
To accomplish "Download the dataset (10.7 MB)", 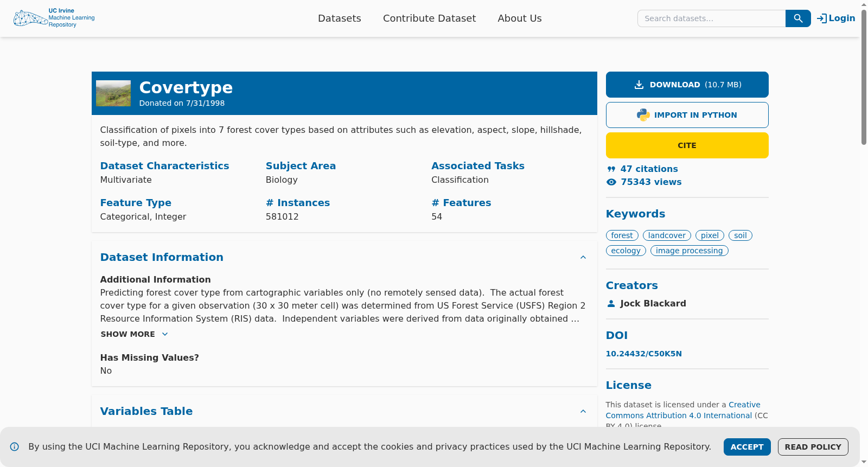I will click(x=687, y=85).
